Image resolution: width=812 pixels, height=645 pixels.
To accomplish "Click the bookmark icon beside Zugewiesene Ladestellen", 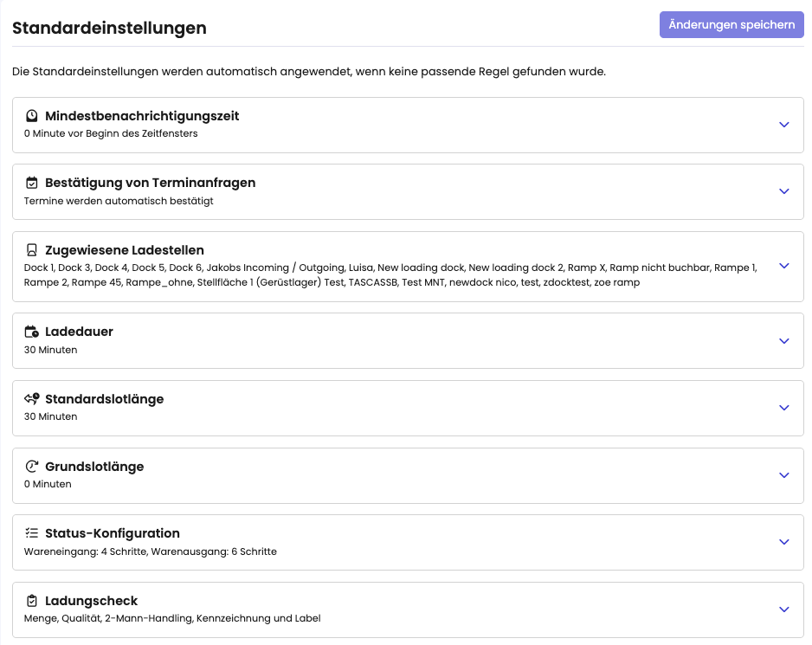I will pyautogui.click(x=32, y=250).
